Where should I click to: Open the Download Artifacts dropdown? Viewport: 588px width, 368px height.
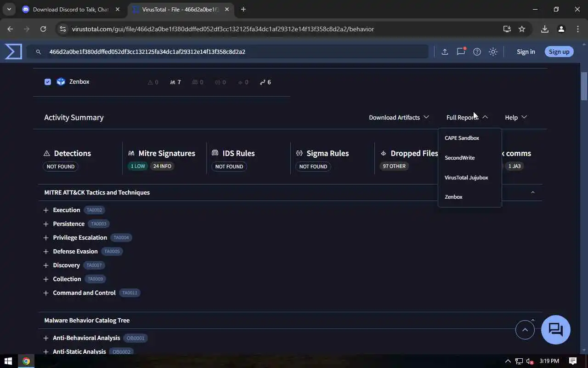tap(399, 117)
